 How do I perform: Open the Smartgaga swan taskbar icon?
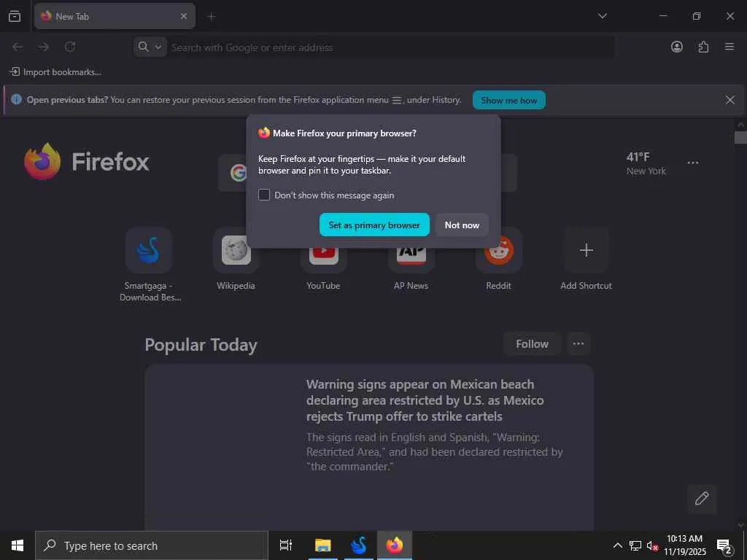(x=359, y=545)
